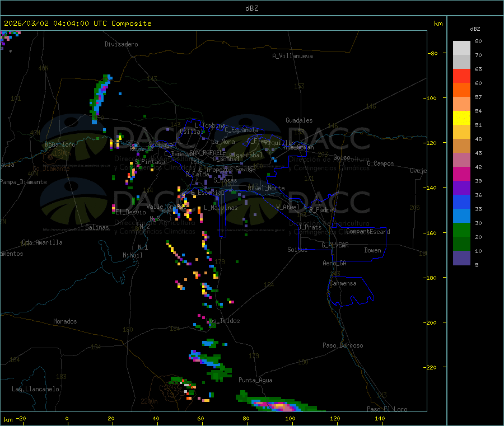Click the -20 tick on the horizontal axis
The height and width of the screenshot is (426, 504).
21,418
